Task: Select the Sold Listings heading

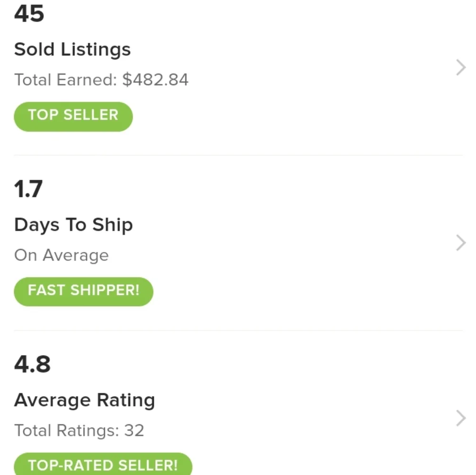Action: coord(72,50)
